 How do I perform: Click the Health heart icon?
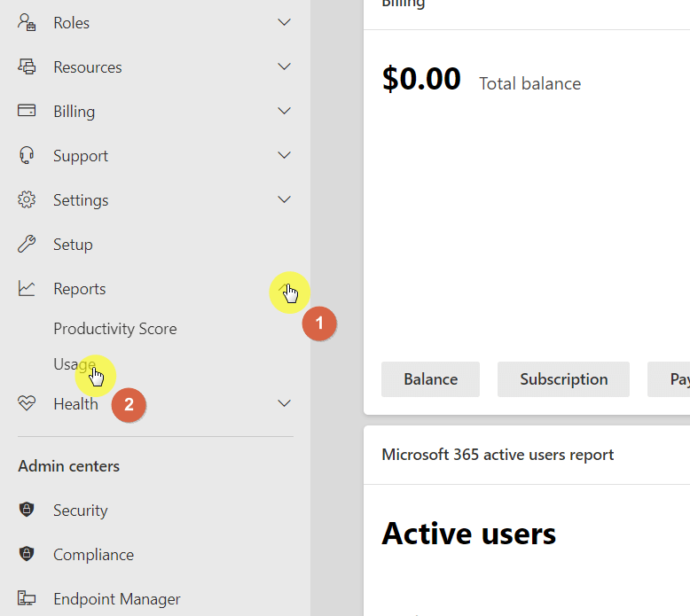[27, 403]
